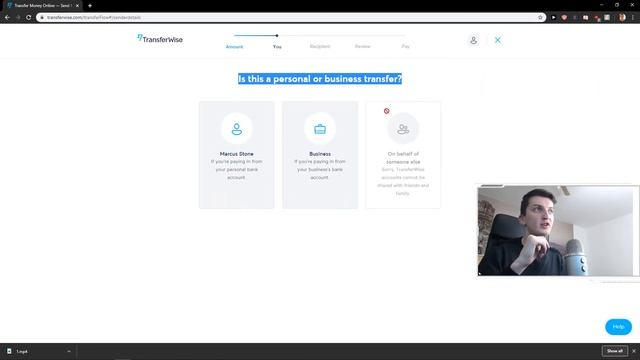Click the browser Back arrow
The height and width of the screenshot is (360, 640).
[7, 17]
